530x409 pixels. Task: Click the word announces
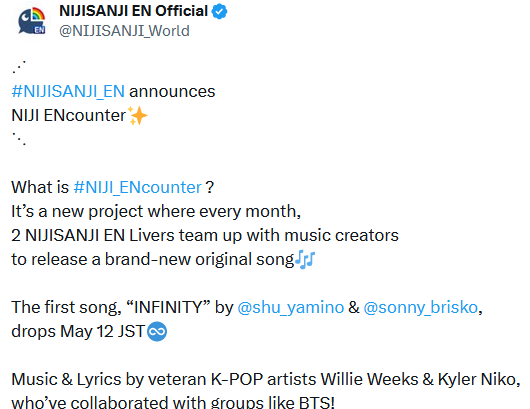(x=172, y=92)
